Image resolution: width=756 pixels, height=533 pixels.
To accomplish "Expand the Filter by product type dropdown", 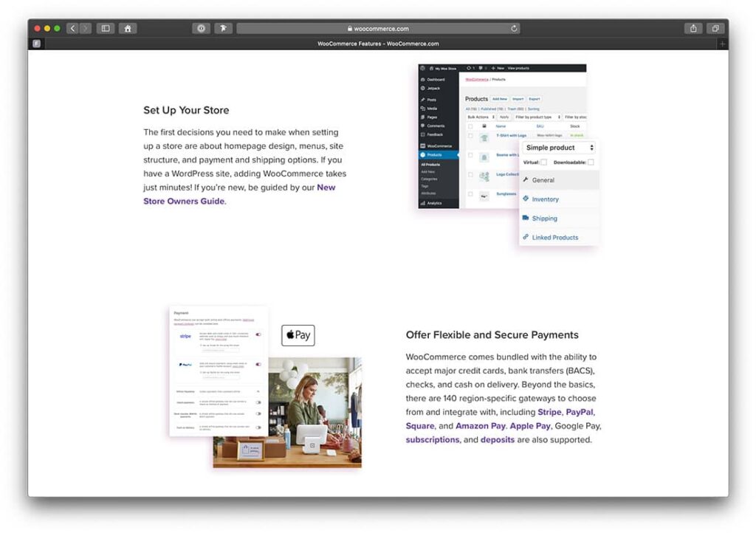I will (537, 117).
